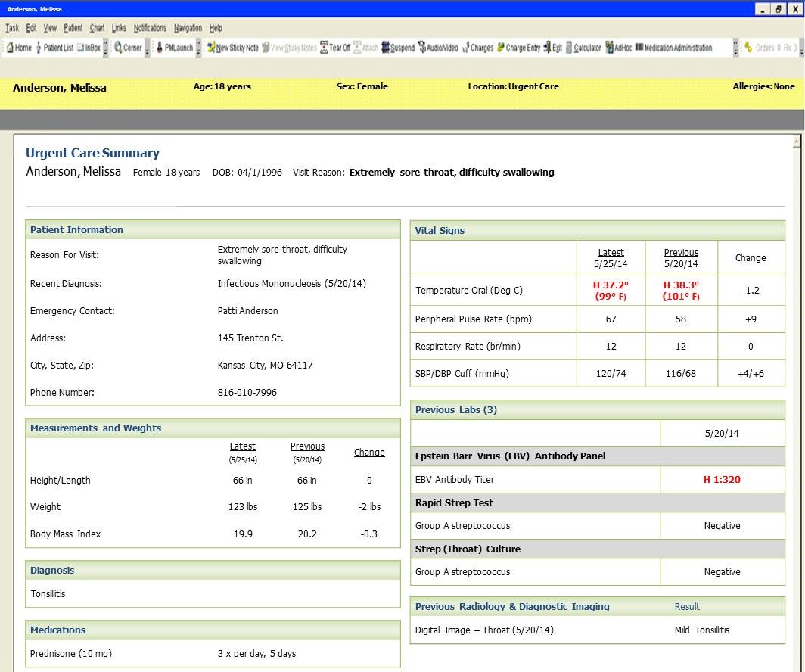Click View Sticky Notes toolbar button
Screen dimensions: 805x672
coord(289,48)
